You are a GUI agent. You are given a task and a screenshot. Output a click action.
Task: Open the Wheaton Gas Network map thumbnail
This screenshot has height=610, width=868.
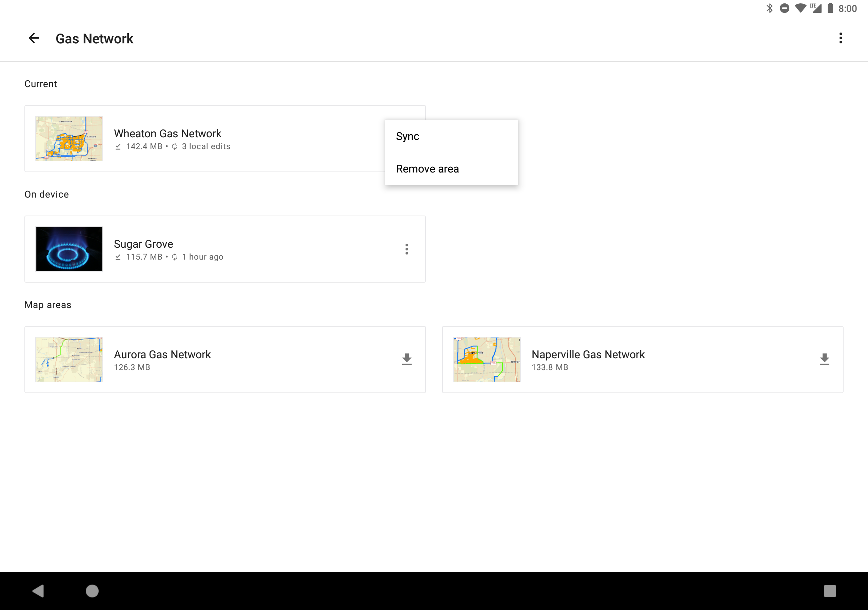69,139
